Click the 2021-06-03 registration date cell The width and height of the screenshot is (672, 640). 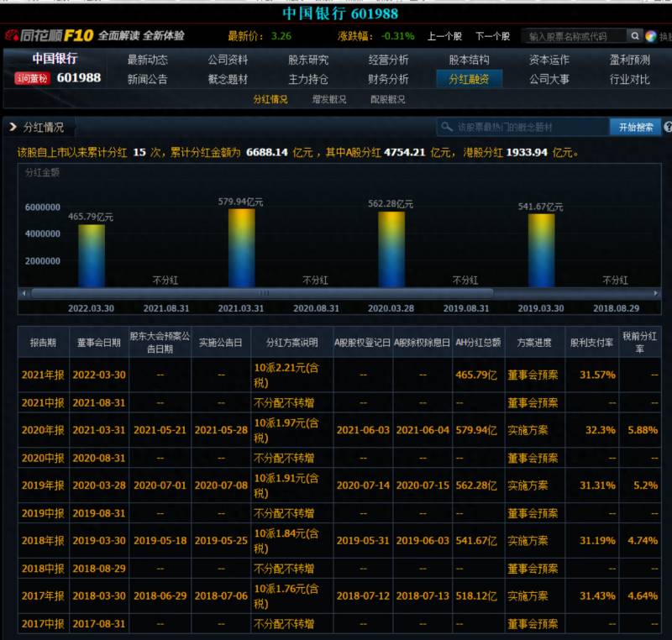click(x=363, y=430)
